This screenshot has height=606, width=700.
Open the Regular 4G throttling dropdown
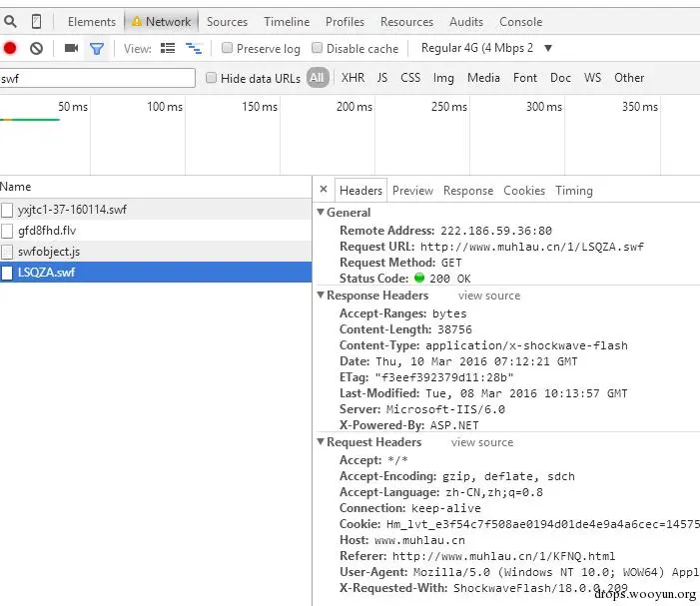point(486,48)
